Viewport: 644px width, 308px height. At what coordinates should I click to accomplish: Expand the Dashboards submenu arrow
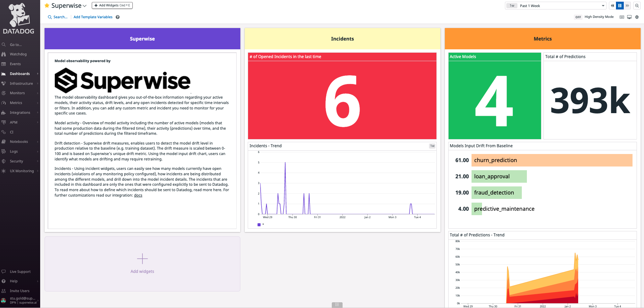[x=38, y=74]
